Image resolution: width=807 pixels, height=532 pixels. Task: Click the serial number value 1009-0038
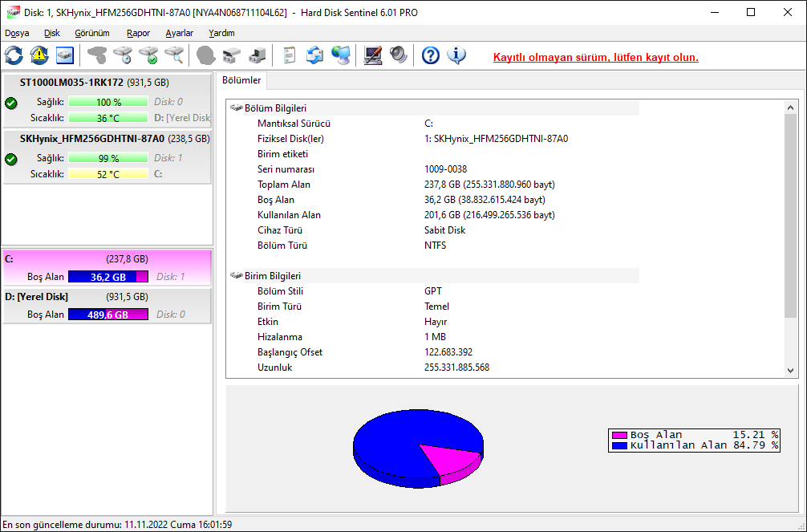coord(446,169)
